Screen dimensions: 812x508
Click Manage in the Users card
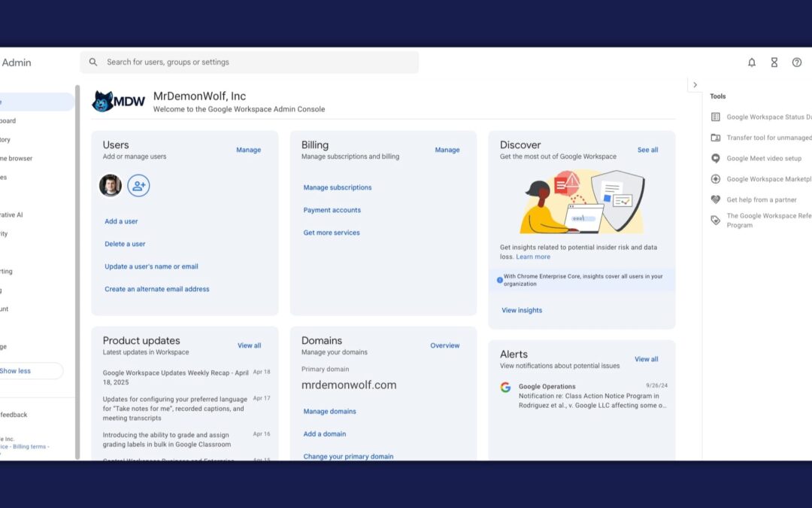[249, 150]
